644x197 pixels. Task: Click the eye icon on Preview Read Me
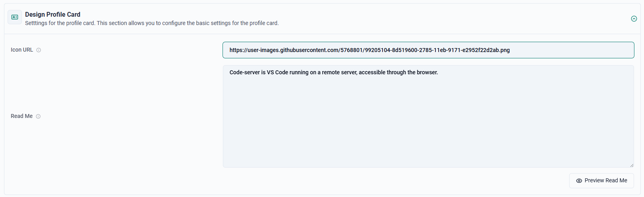(x=579, y=181)
